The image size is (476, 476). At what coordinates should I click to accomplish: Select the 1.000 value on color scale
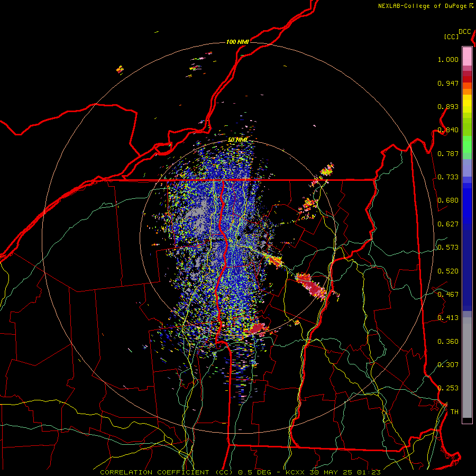coord(448,60)
